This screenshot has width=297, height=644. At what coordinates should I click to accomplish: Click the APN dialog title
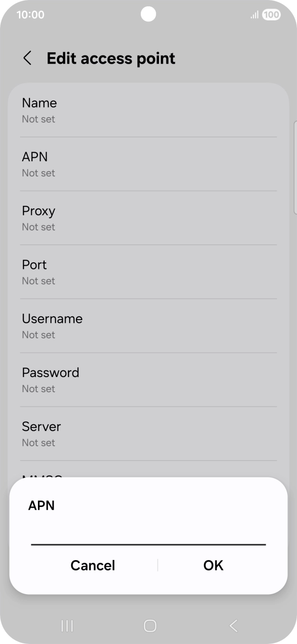[42, 505]
